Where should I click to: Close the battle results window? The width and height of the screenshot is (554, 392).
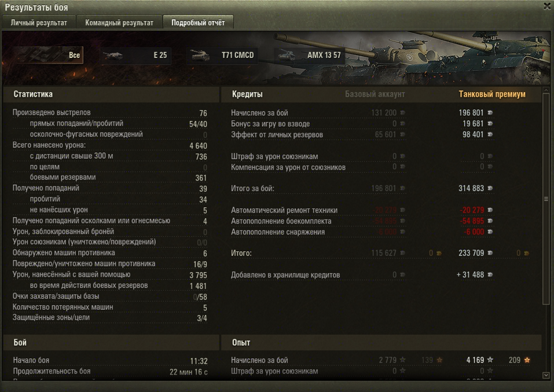click(x=548, y=6)
